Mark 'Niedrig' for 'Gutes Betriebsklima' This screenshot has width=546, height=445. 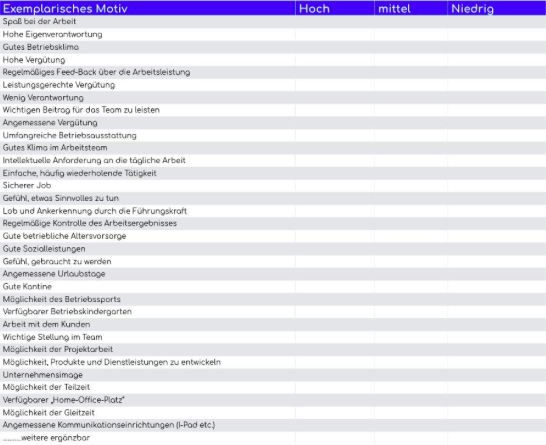(497, 47)
